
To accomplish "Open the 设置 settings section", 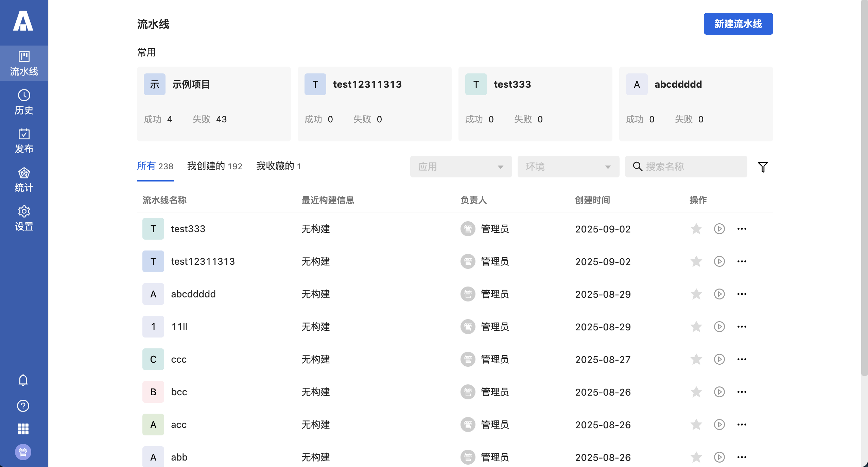I will point(24,218).
